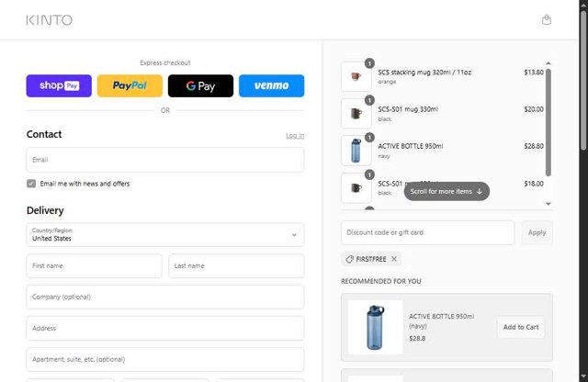
Task: Apply the discount code
Action: pyautogui.click(x=537, y=233)
